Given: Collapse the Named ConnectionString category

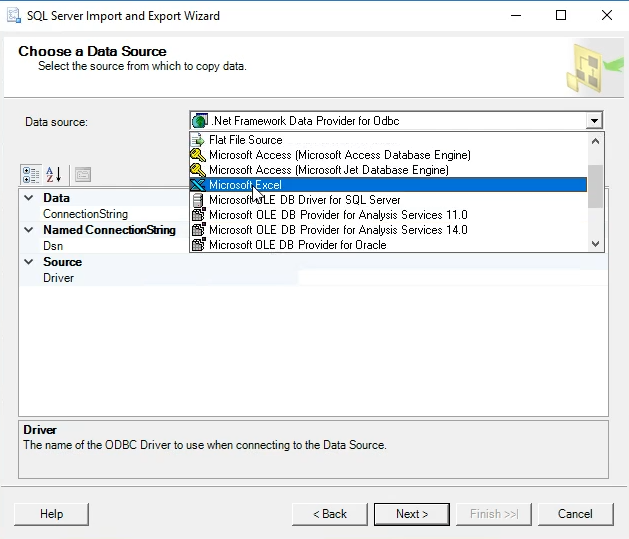Looking at the screenshot, I should [28, 230].
